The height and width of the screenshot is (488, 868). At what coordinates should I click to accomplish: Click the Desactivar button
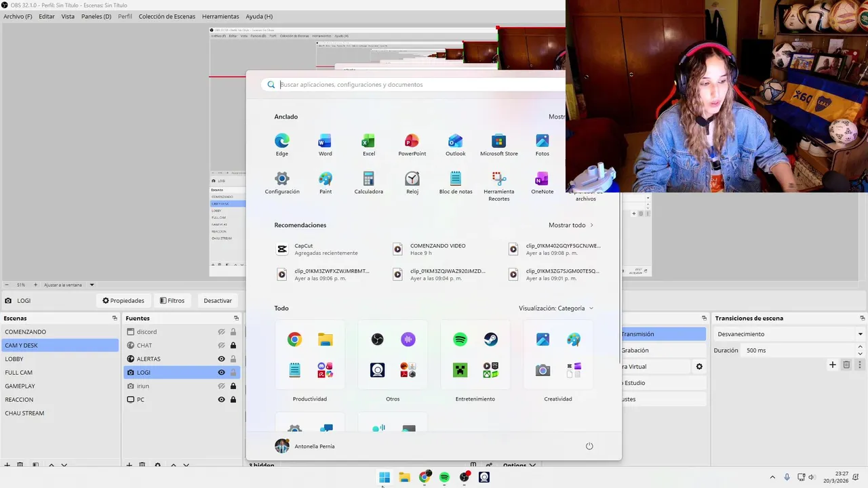(218, 301)
